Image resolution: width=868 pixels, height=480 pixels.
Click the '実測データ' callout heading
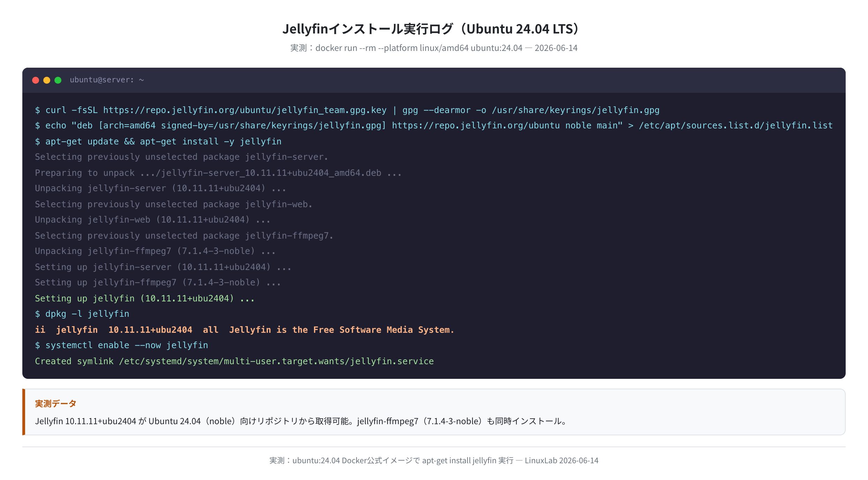[x=55, y=404]
